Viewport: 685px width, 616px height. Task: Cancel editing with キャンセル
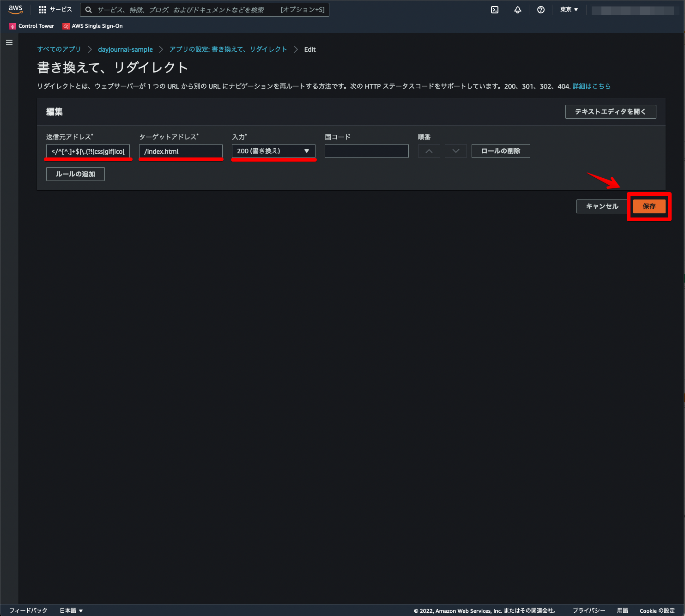[601, 206]
